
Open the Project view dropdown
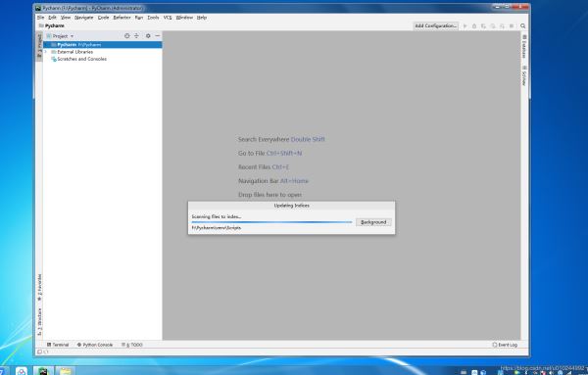pos(61,36)
